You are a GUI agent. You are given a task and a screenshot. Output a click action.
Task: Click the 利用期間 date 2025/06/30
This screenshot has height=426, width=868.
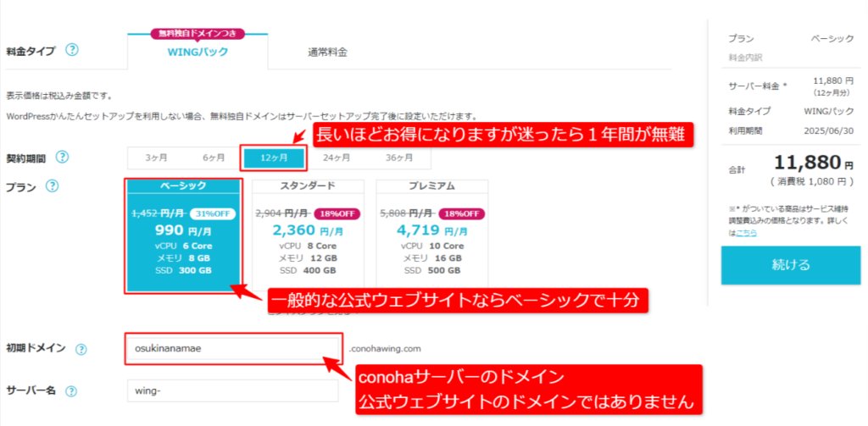(x=829, y=131)
